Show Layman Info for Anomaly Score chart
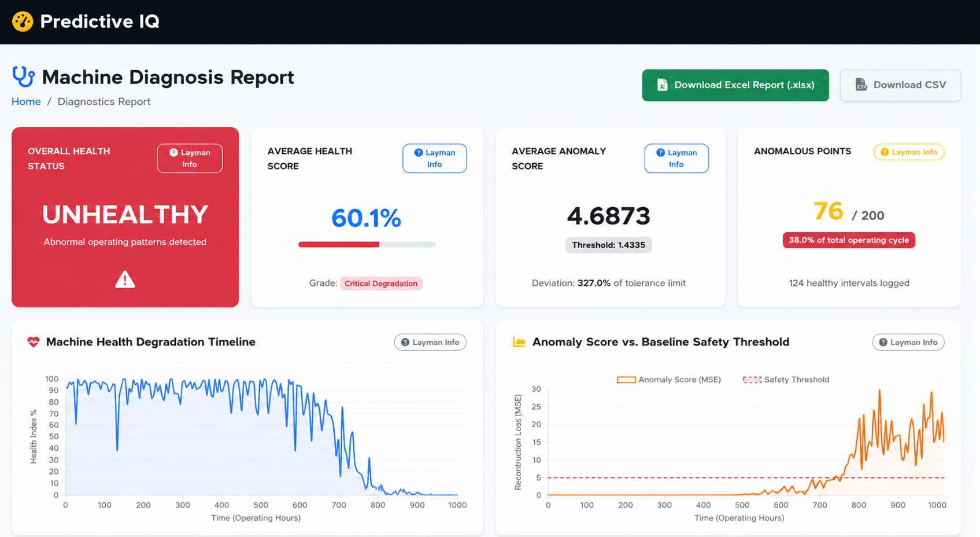The height and width of the screenshot is (537, 980). (x=908, y=342)
